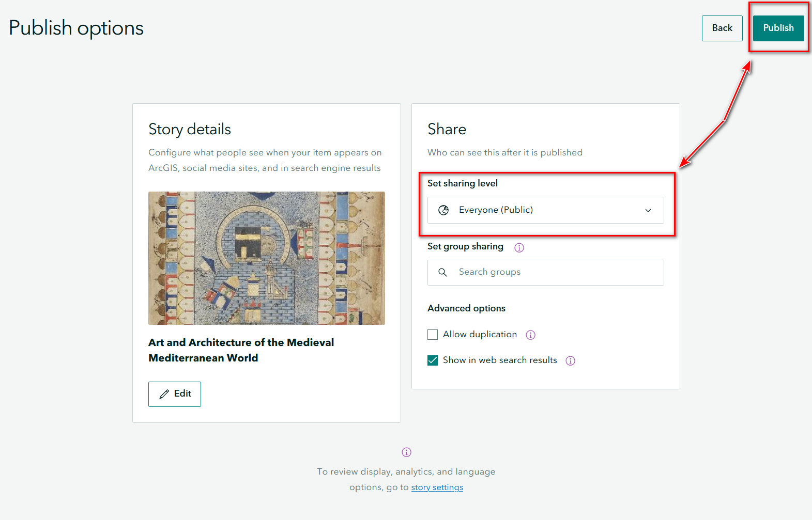Show info for Allow duplication
Screen dimensions: 812x520
tap(530, 335)
